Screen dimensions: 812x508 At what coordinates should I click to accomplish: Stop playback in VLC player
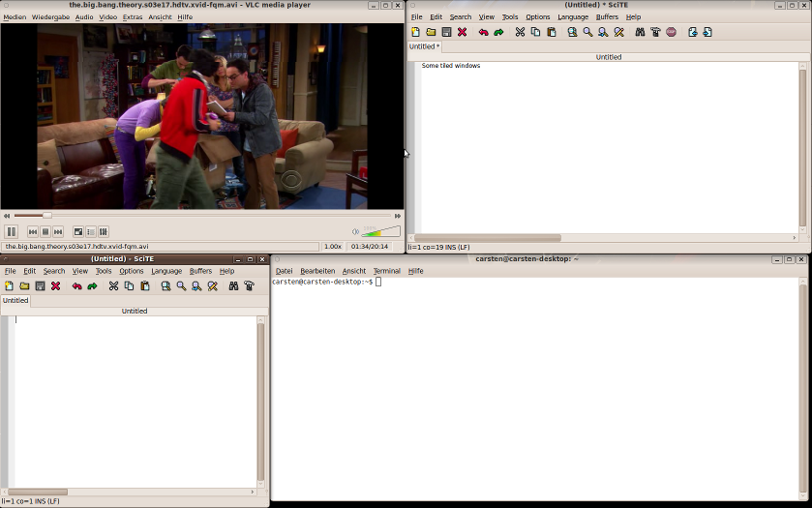click(x=45, y=231)
